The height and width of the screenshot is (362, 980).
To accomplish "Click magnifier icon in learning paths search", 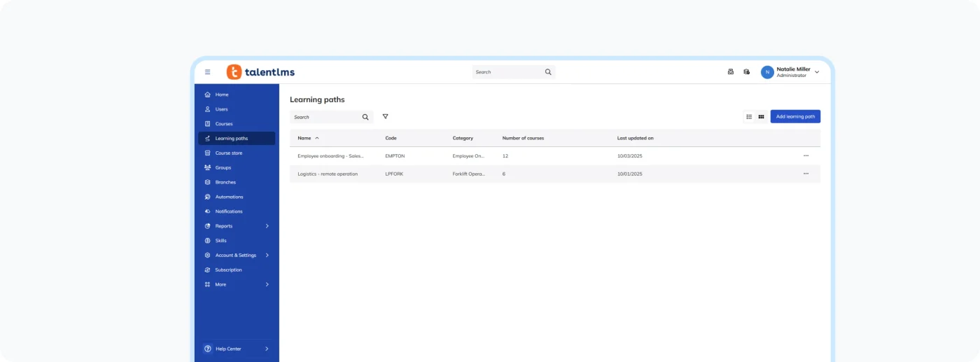I will [x=365, y=117].
